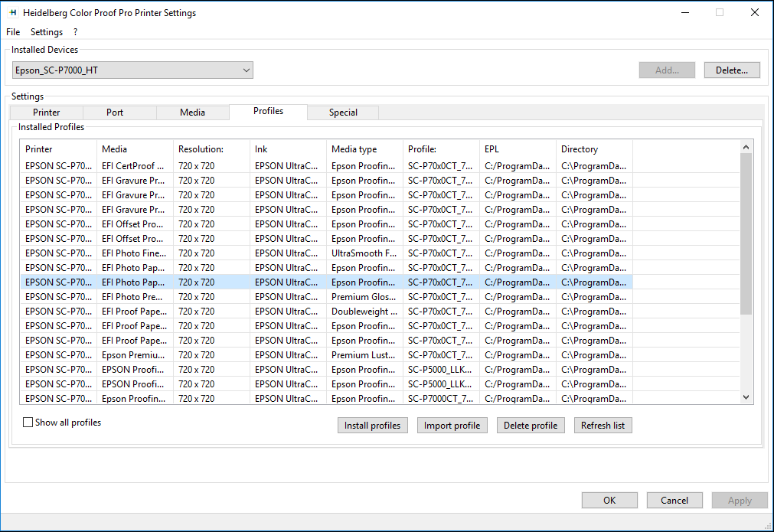
Task: Confirm with the OK button
Action: [x=609, y=501]
